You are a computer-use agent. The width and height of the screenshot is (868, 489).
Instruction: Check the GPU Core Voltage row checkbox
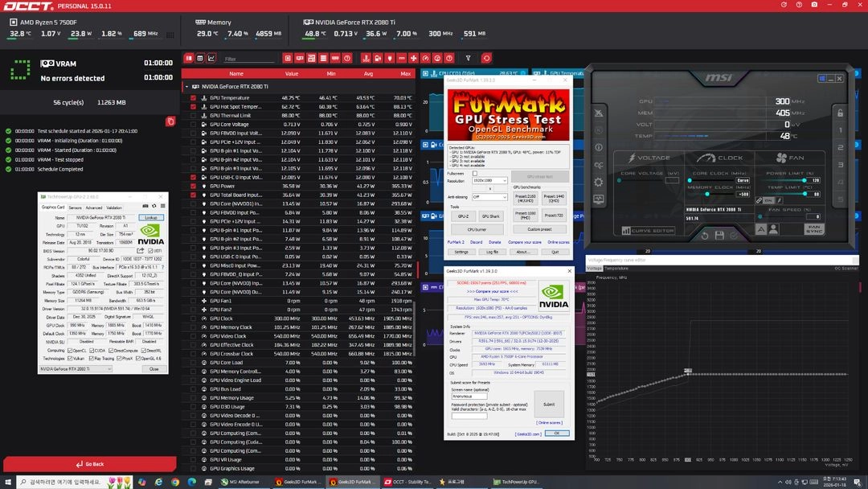tap(193, 125)
